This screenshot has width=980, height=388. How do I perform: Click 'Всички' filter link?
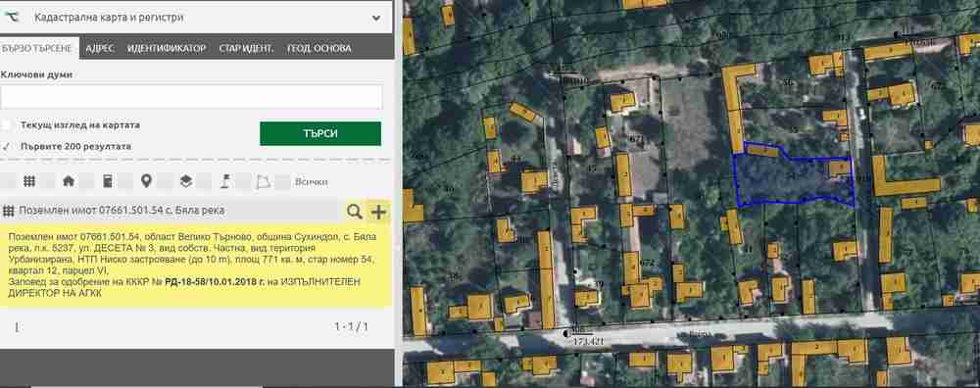[x=312, y=182]
